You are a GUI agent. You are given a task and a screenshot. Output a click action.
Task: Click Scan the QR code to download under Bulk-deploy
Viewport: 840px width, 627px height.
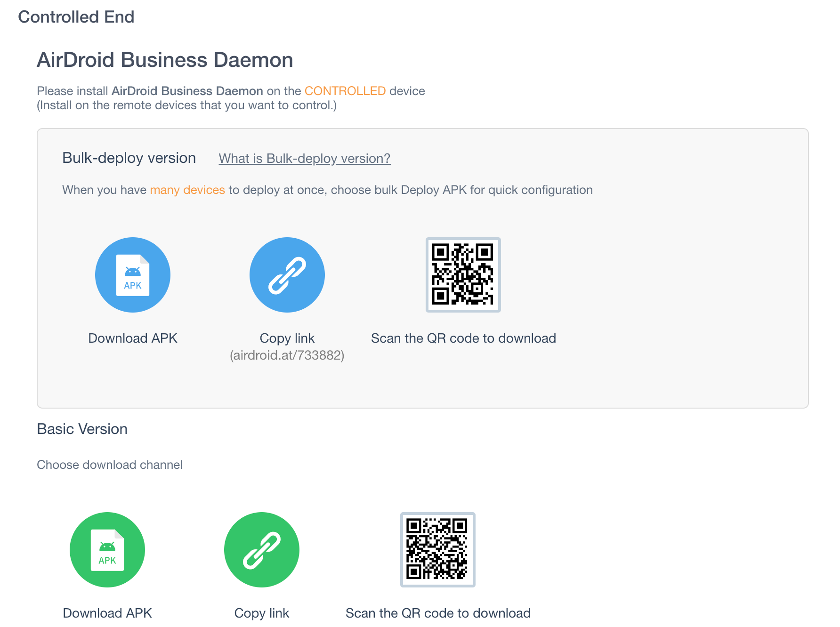[x=463, y=338]
